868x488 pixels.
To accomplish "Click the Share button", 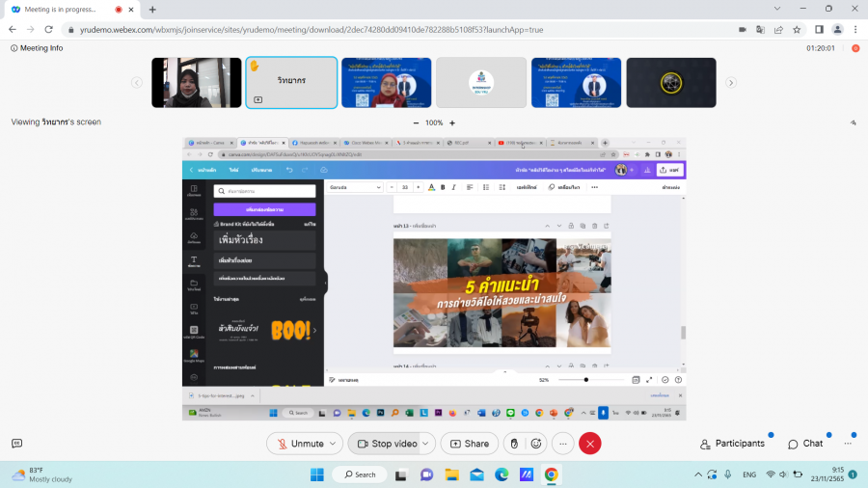I will pos(470,444).
